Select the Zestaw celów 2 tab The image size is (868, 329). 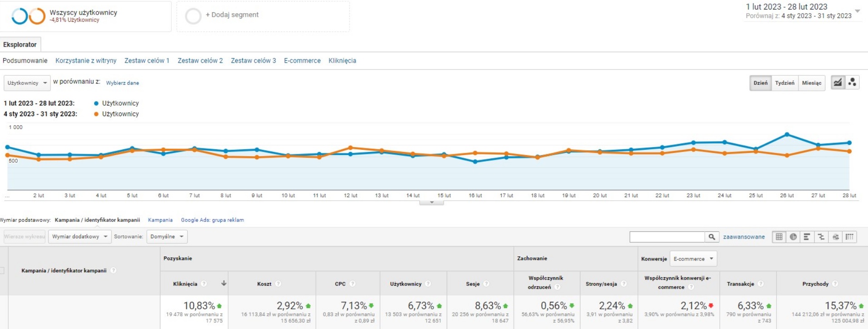coord(200,60)
